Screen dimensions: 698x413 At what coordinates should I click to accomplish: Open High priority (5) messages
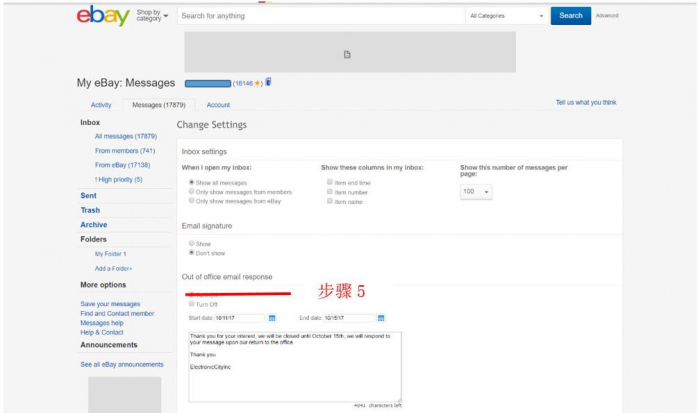pos(118,180)
